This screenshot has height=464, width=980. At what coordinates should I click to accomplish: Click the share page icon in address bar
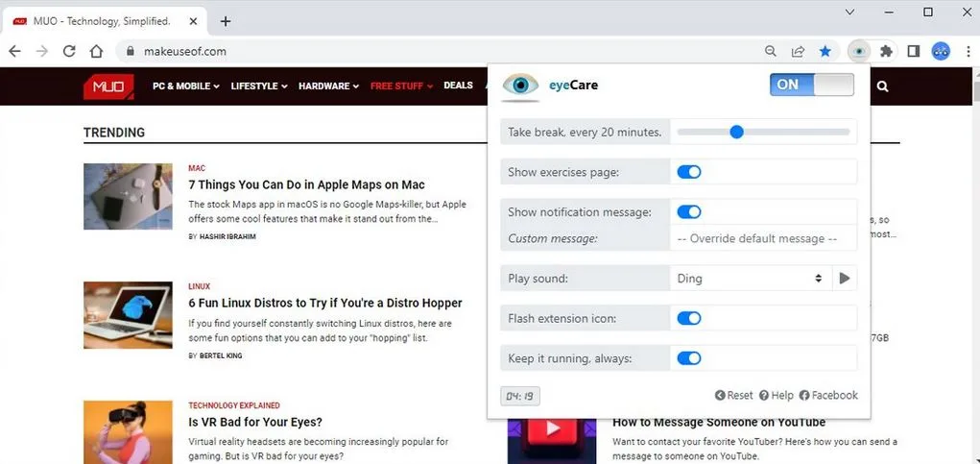(x=798, y=51)
